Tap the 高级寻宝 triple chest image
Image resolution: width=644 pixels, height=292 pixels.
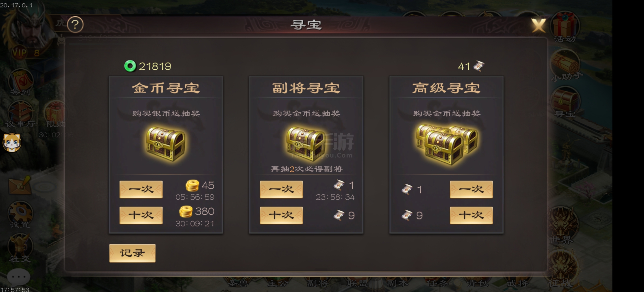(447, 144)
